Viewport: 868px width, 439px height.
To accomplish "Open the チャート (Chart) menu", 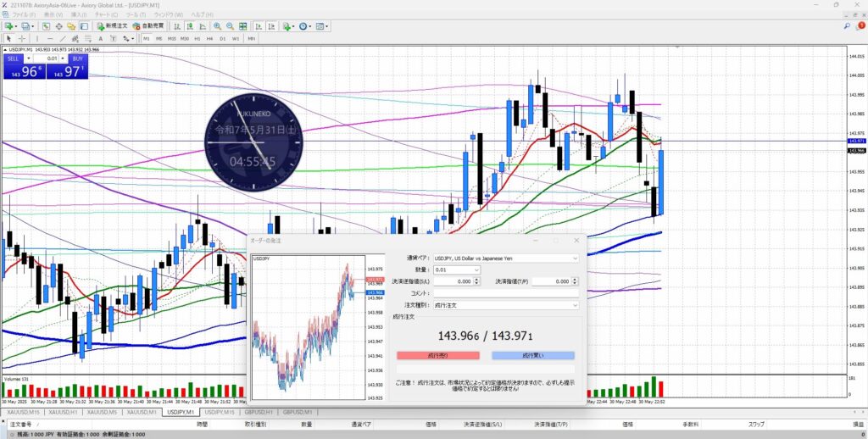I will [106, 14].
